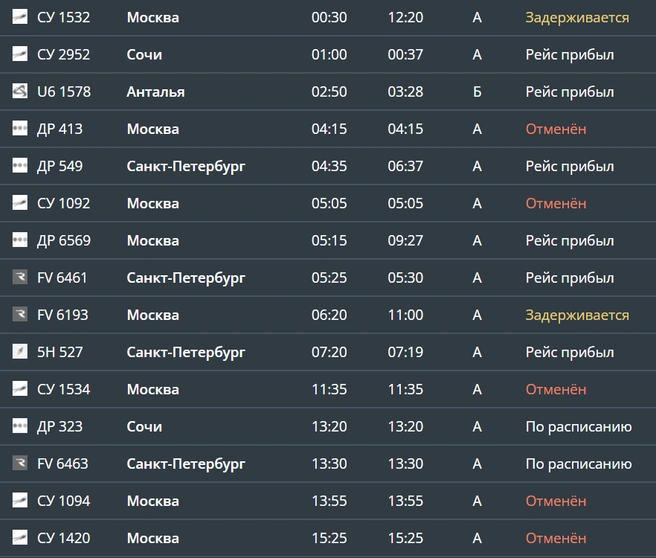Select flight number СУ 1094
Image resolution: width=656 pixels, height=558 pixels.
[64, 501]
